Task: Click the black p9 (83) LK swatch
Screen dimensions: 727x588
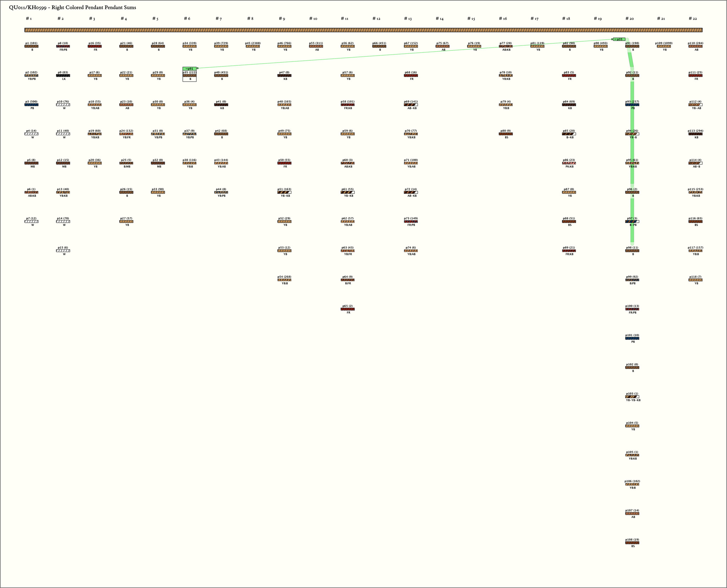Action: [63, 76]
